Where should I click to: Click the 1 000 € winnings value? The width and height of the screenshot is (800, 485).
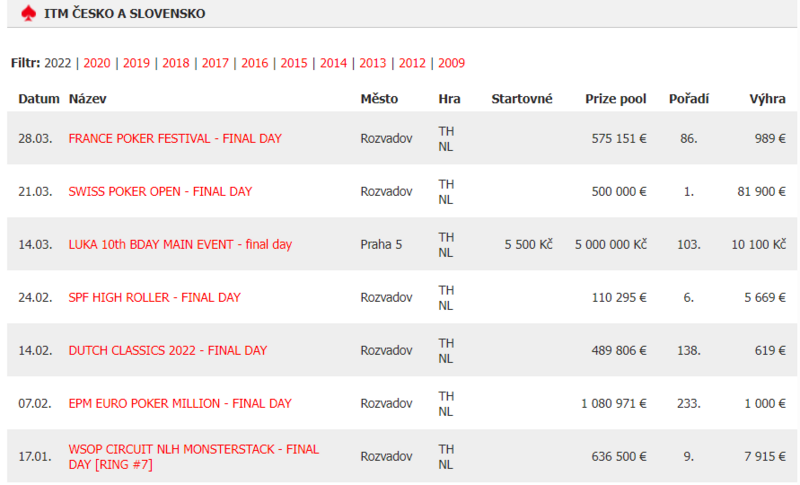(x=765, y=404)
